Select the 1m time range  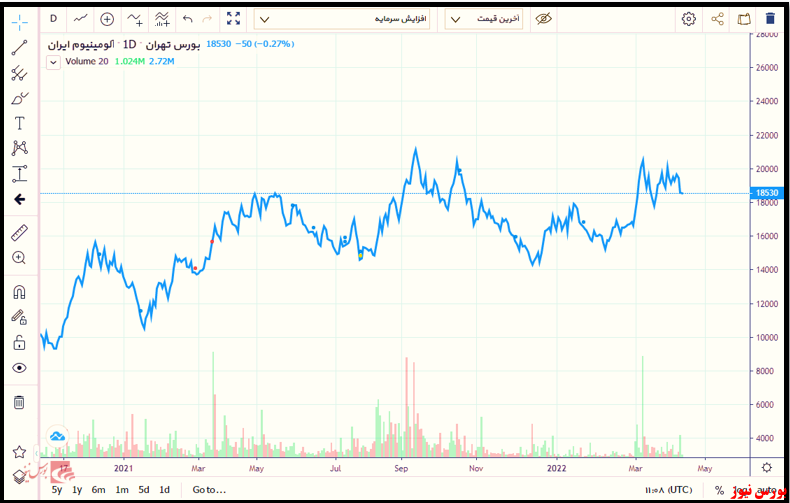pyautogui.click(x=122, y=490)
